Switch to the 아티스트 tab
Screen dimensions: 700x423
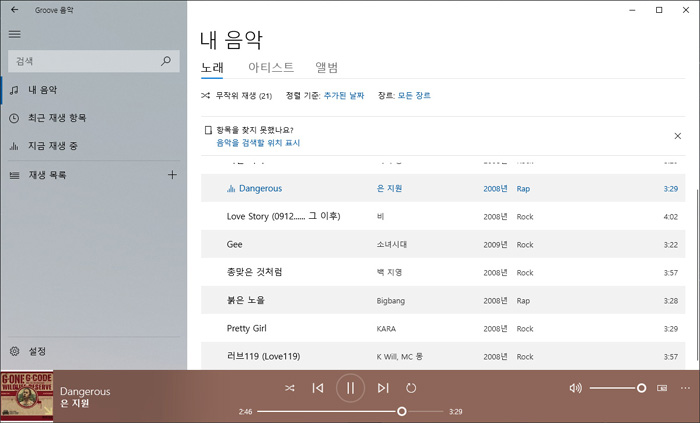tap(271, 67)
